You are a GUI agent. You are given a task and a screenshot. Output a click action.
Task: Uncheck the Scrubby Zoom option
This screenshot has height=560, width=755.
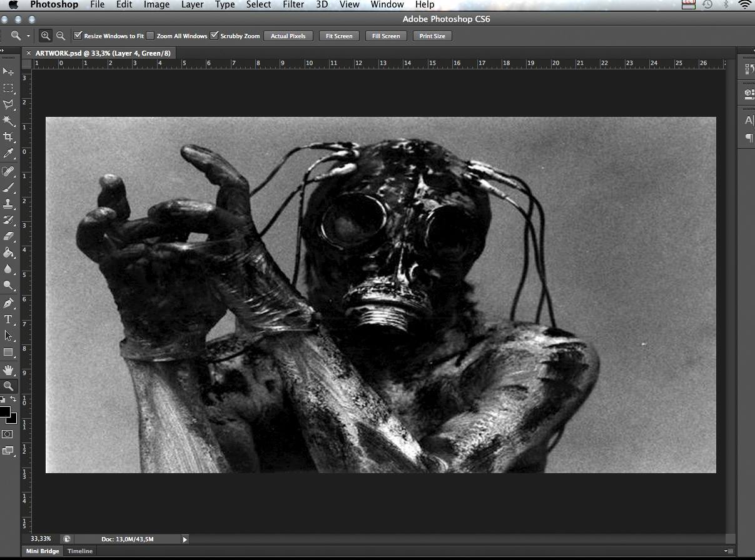(215, 36)
